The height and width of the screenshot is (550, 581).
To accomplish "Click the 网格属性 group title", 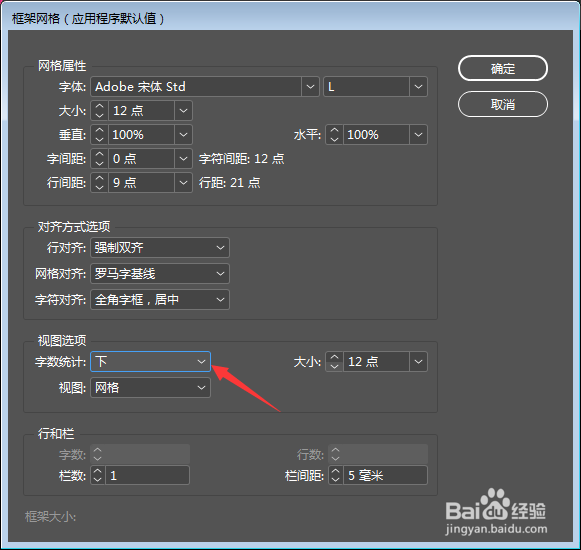I will [62, 66].
